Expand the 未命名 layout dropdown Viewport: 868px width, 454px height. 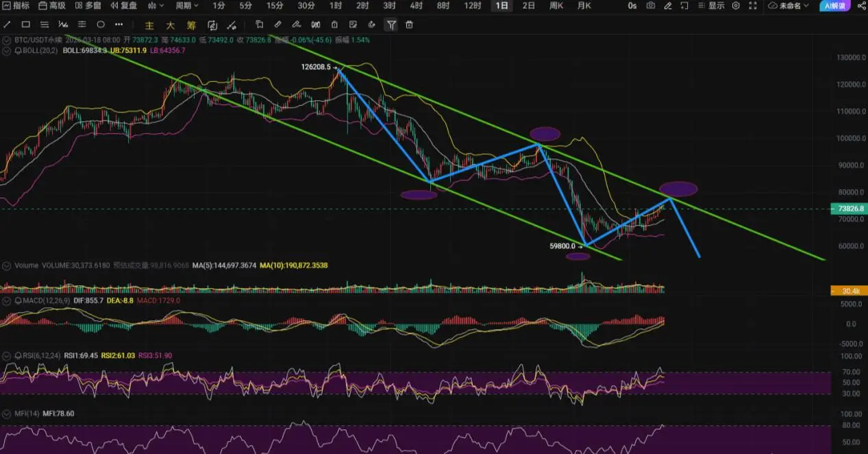789,5
